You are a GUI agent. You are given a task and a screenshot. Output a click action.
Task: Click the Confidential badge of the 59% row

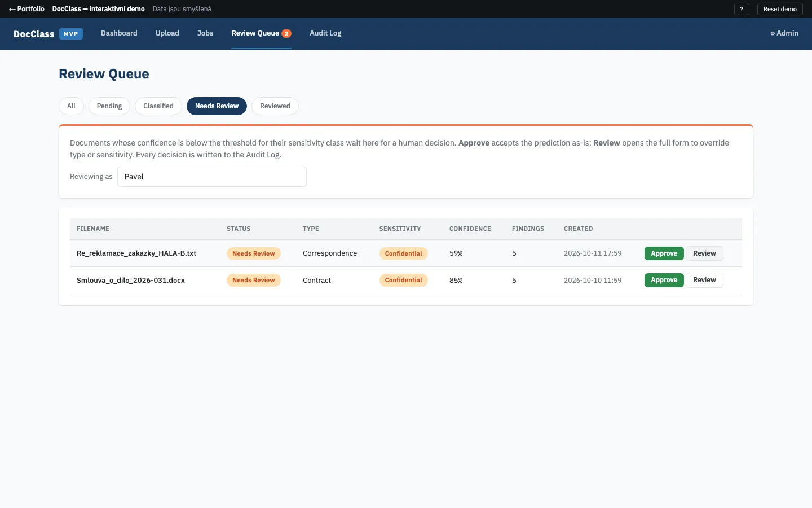pos(404,253)
